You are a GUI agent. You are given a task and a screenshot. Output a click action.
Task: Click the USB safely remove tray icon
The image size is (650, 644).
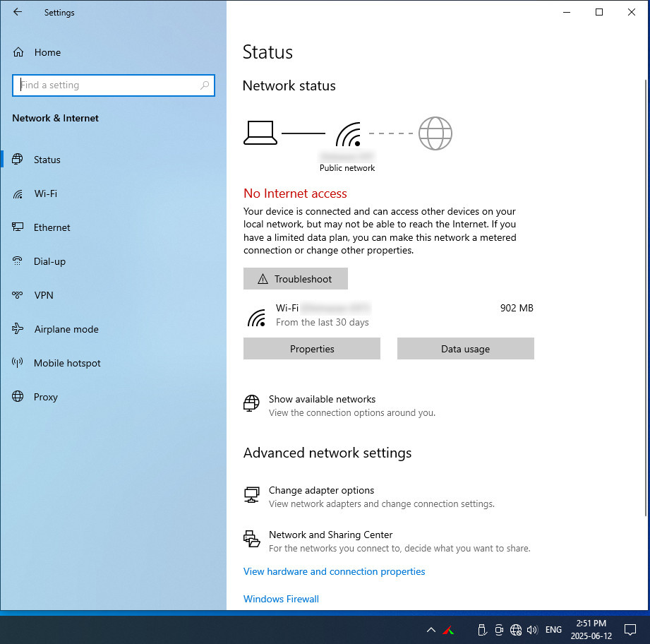(482, 630)
